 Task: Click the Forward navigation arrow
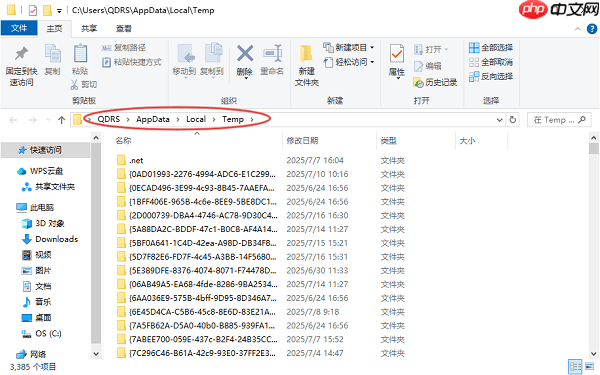(33, 120)
